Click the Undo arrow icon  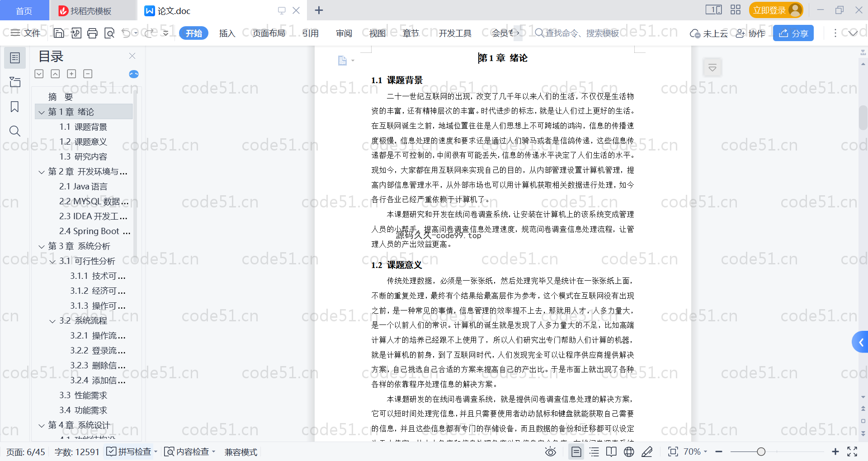126,33
